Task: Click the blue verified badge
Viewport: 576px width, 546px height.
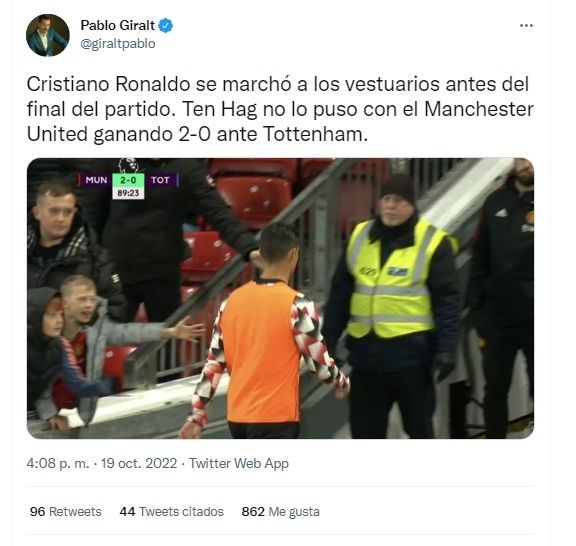Action: [166, 25]
